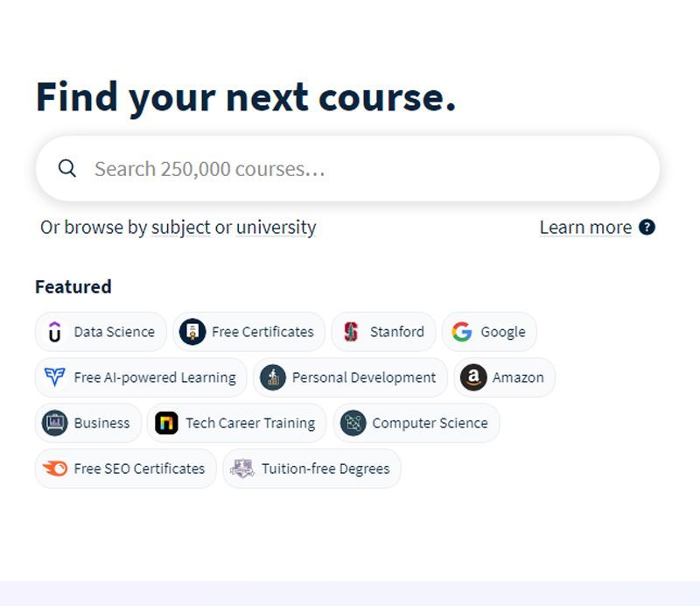
Task: Focus the Search 250,000 courses field
Action: (x=347, y=168)
